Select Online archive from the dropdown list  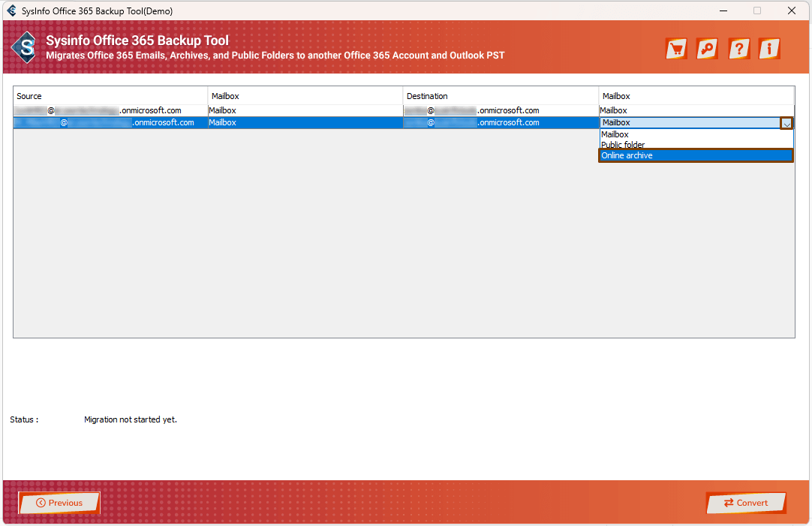(x=696, y=155)
